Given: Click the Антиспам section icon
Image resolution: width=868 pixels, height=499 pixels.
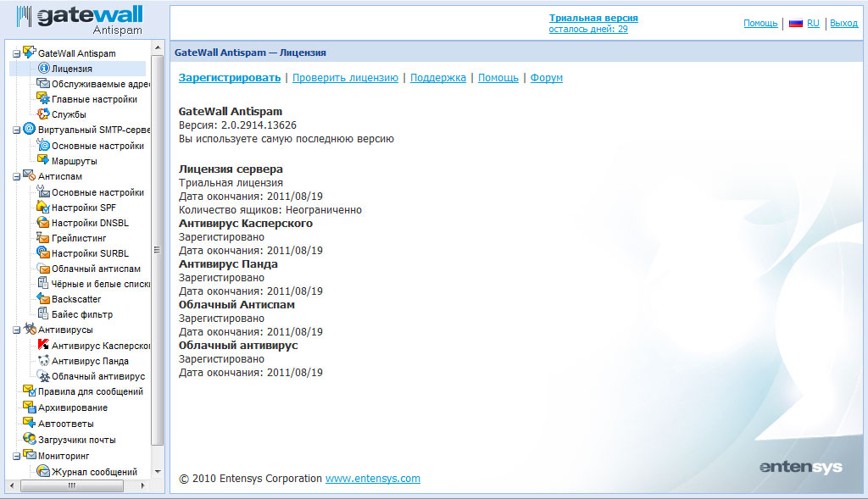Looking at the screenshot, I should tap(30, 175).
